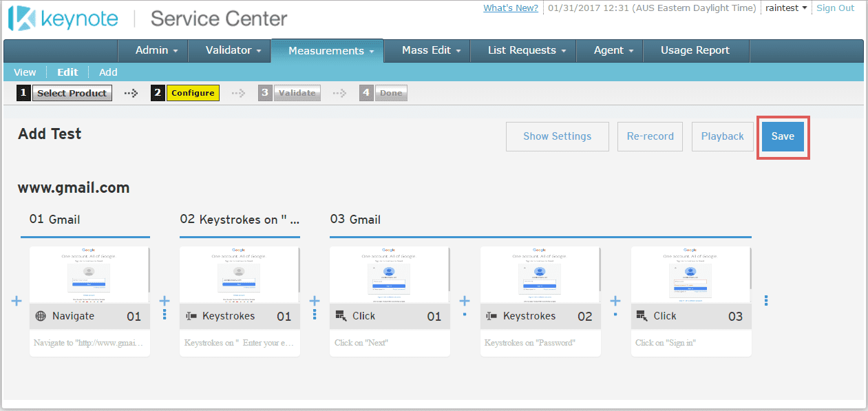Open the What's New? link
868x411 pixels.
[x=511, y=8]
